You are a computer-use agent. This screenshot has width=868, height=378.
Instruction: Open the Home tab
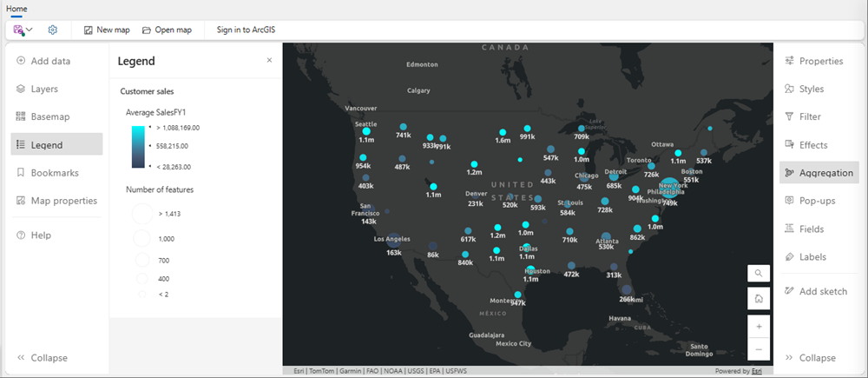(16, 9)
